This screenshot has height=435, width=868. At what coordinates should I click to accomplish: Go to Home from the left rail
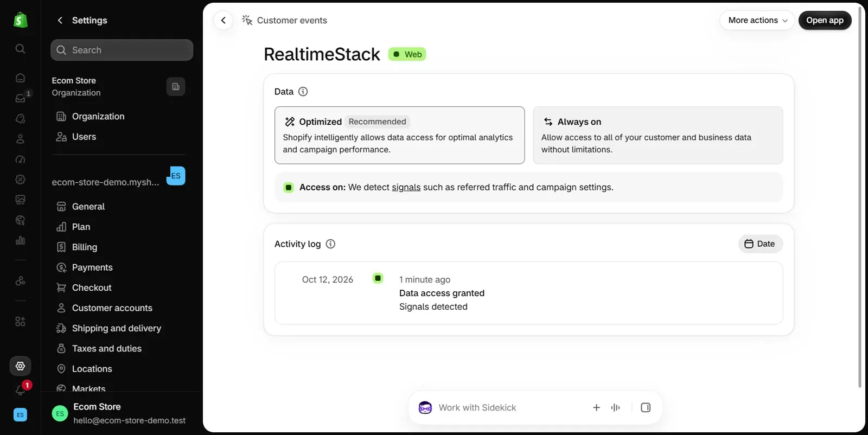click(x=20, y=78)
